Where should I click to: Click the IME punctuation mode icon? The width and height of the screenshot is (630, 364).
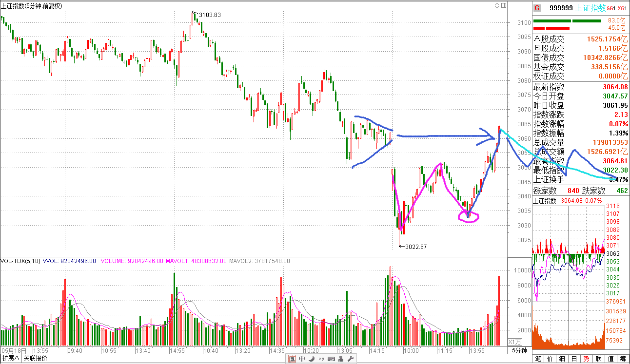point(321,359)
